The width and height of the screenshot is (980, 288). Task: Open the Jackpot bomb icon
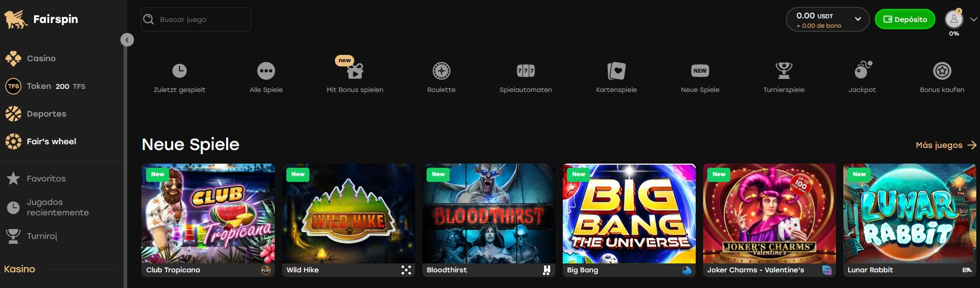click(862, 70)
